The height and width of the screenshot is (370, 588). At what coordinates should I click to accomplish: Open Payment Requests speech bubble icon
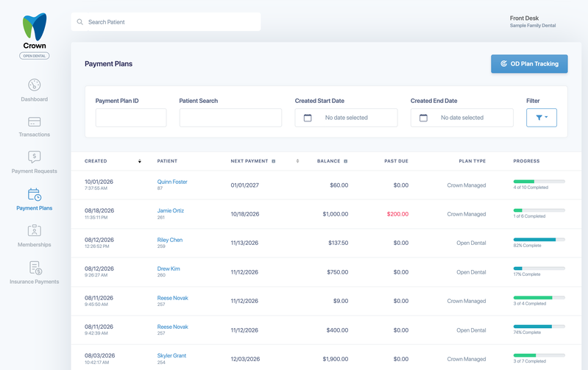tap(34, 157)
